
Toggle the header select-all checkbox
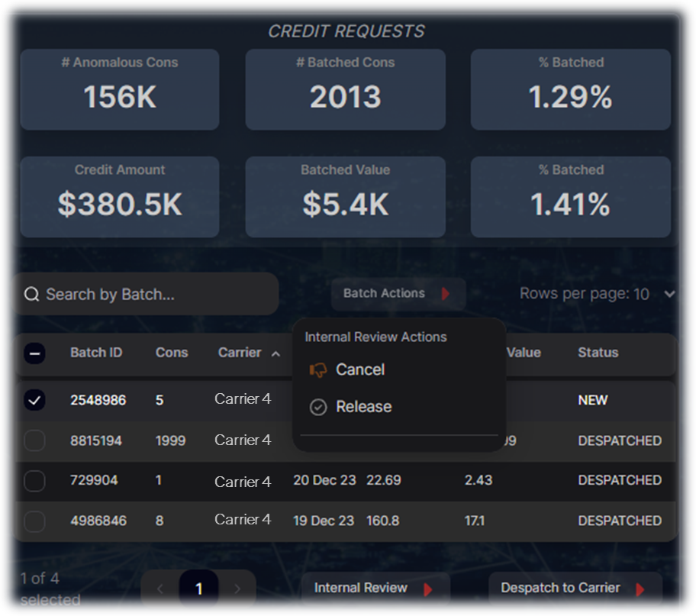[35, 353]
